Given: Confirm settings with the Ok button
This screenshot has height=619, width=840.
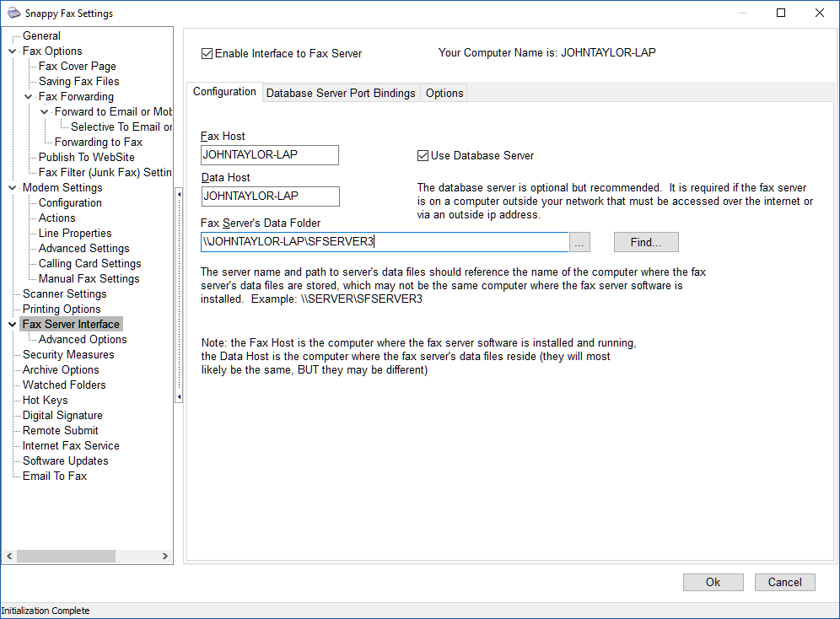Looking at the screenshot, I should point(713,582).
